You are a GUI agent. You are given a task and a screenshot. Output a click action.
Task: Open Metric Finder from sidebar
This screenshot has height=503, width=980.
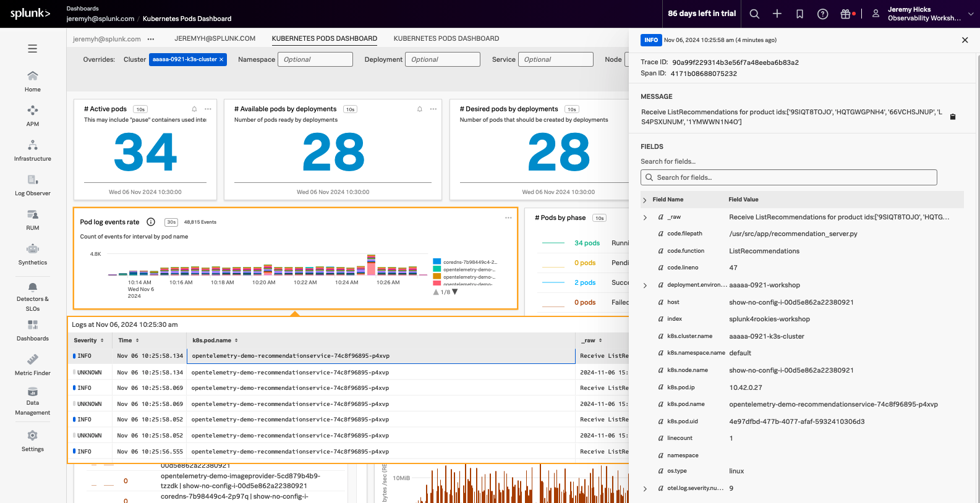pos(32,365)
